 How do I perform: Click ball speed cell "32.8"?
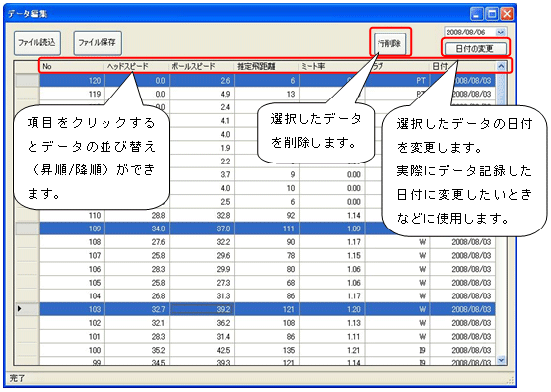click(x=202, y=215)
